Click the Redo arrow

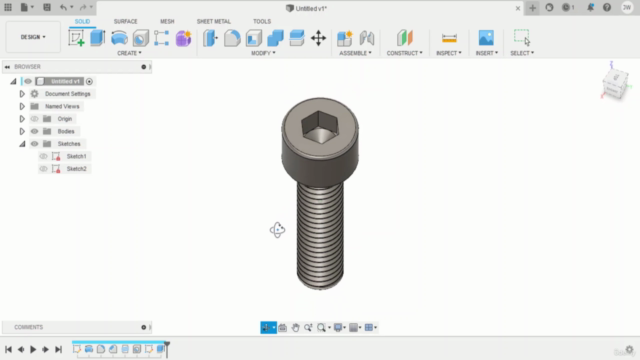[83, 7]
